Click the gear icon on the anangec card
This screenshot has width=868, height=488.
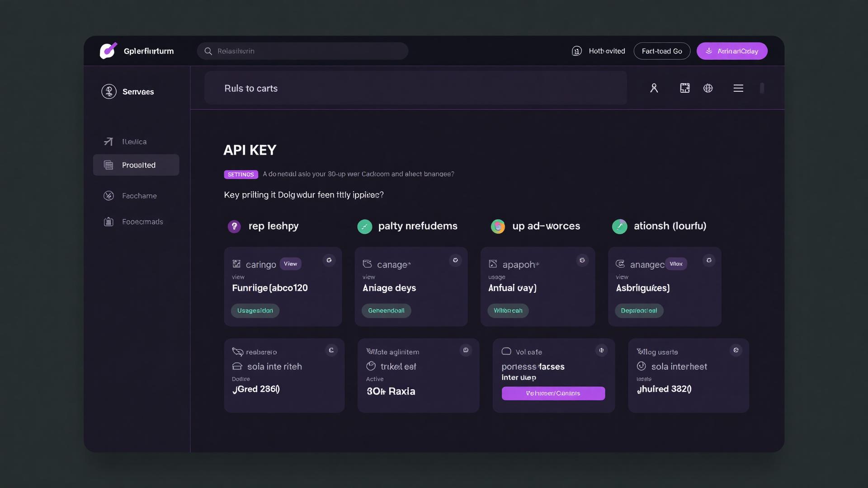[708, 260]
